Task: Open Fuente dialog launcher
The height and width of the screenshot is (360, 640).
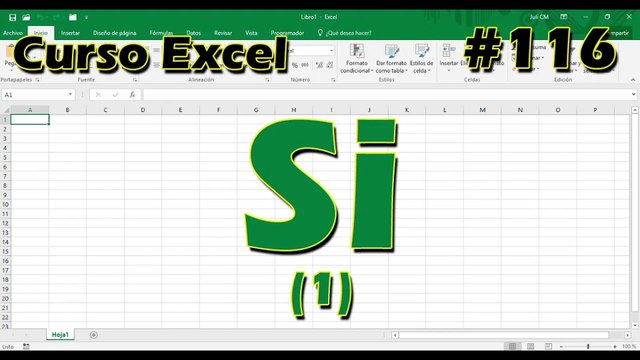Action: 135,80
